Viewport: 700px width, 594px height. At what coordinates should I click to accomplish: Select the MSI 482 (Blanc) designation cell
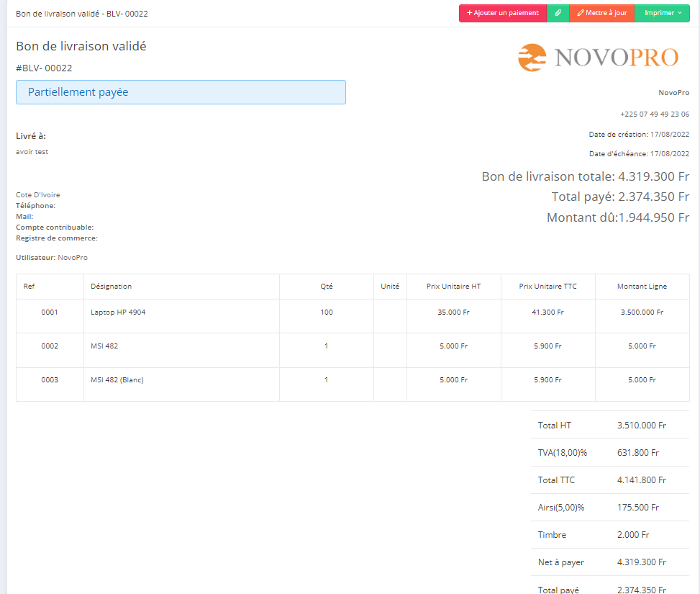[x=117, y=380]
